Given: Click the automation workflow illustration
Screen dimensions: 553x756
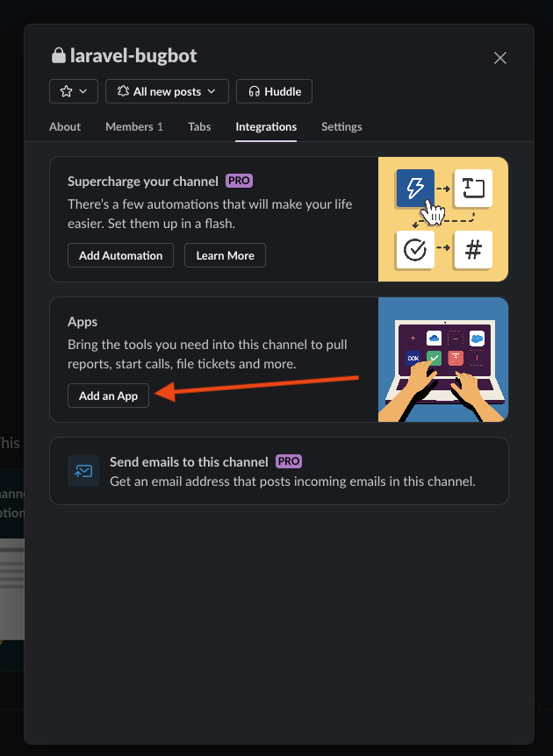Looking at the screenshot, I should point(443,219).
